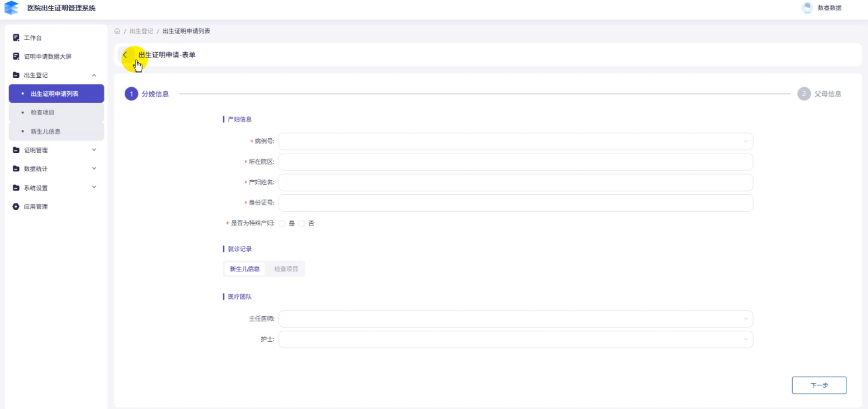Click the 证明申请数据大屏 sidebar icon
Image resolution: width=868 pixels, height=409 pixels.
point(16,56)
